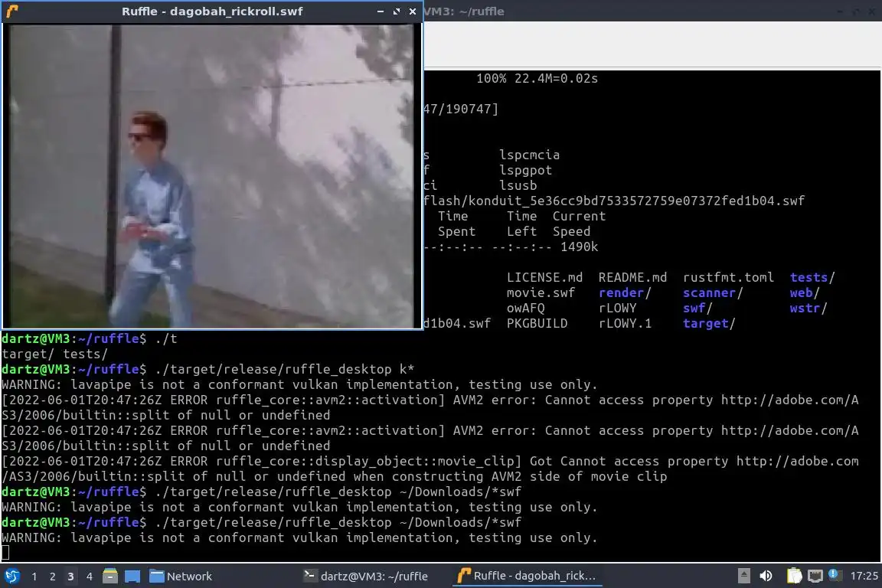Click the './target/release/ruffle_desktop k*' command
This screenshot has height=588, width=882.
tap(284, 369)
